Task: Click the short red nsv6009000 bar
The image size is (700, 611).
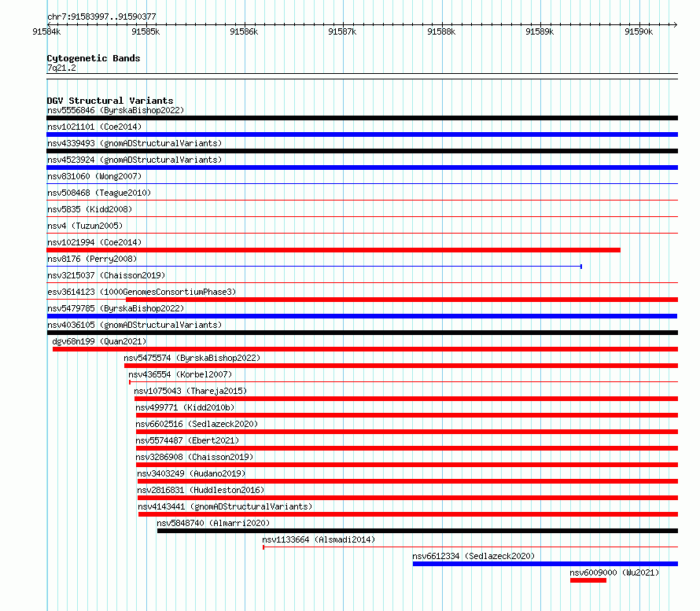Action: (x=588, y=580)
